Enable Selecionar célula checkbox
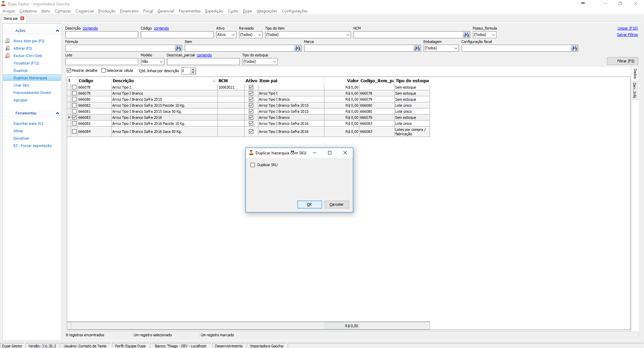This screenshot has height=348, width=644. coord(104,70)
